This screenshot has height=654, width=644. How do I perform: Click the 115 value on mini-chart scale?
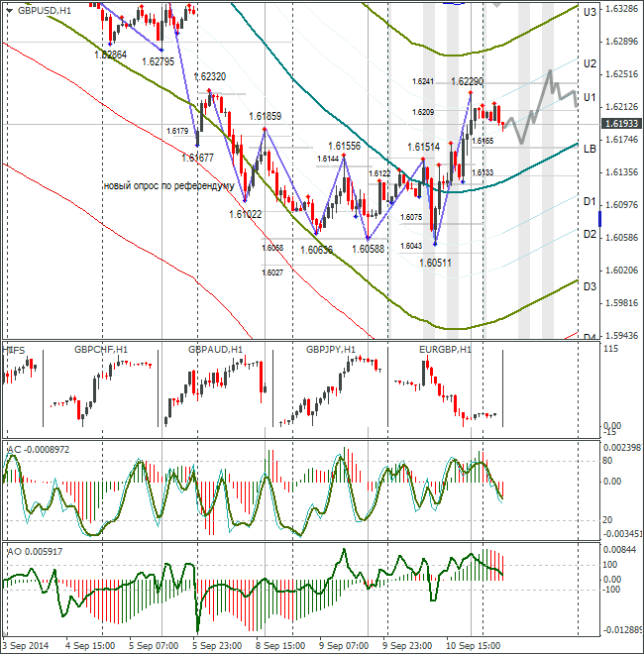611,349
